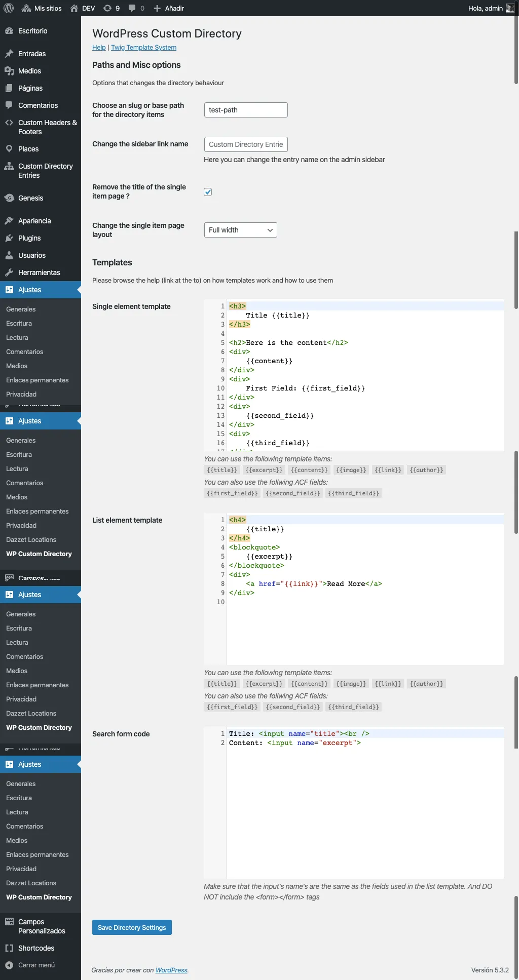Screen dimensions: 519x980
Task: Open the Genesis sidebar menu
Action: pos(41,198)
